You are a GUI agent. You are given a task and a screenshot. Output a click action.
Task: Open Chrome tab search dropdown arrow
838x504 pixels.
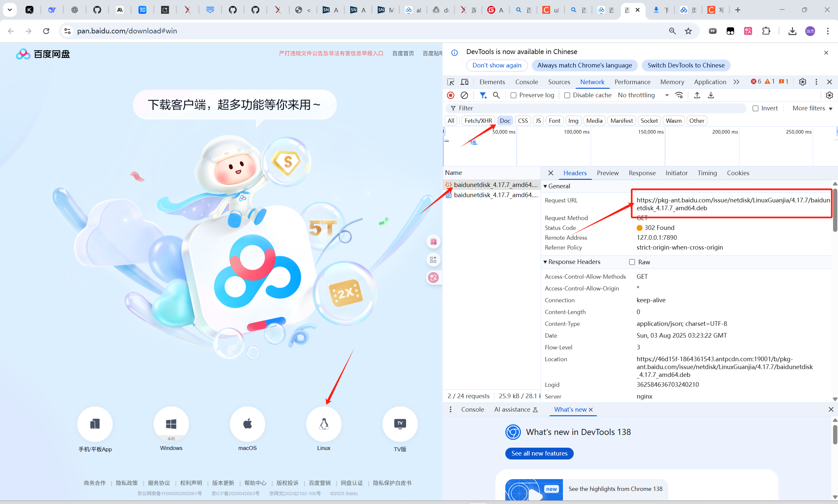[9, 10]
